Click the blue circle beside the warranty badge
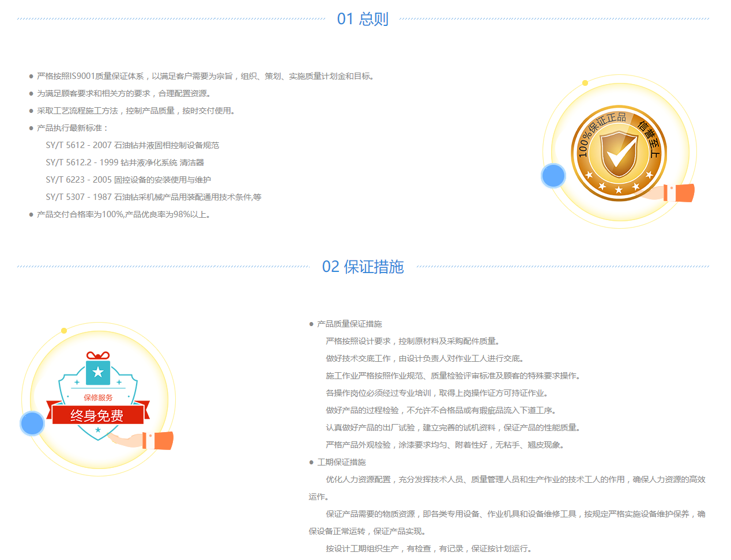The width and height of the screenshot is (731, 560). coord(32,423)
